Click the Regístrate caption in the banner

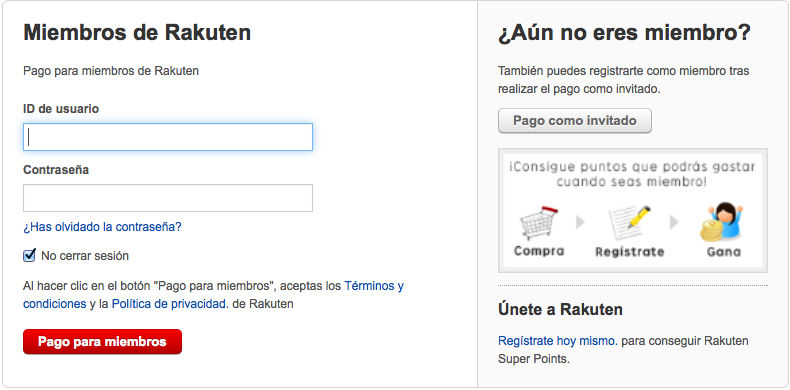point(629,251)
